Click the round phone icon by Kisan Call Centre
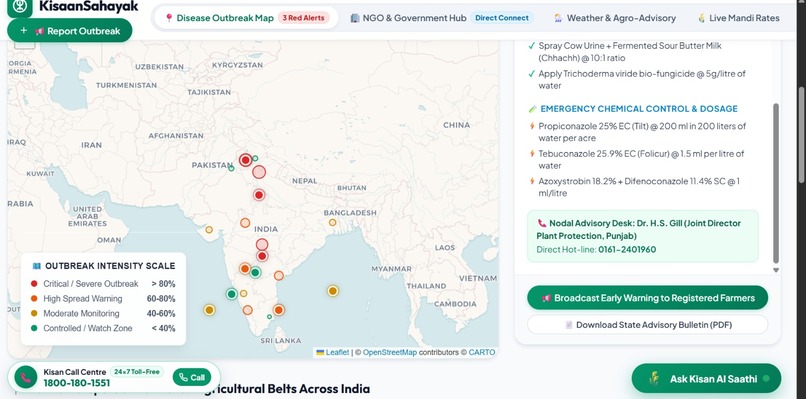This screenshot has height=399, width=806. (26, 377)
